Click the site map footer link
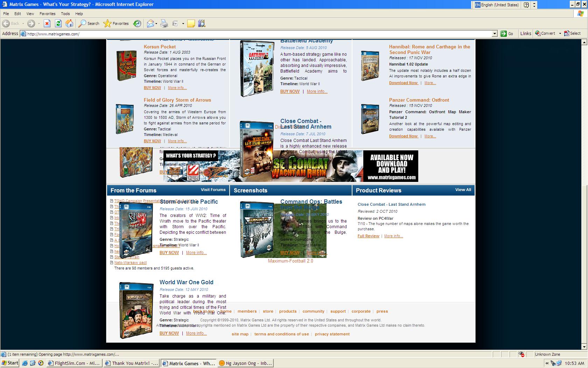Screen dimensions: 588x368 [x=240, y=334]
